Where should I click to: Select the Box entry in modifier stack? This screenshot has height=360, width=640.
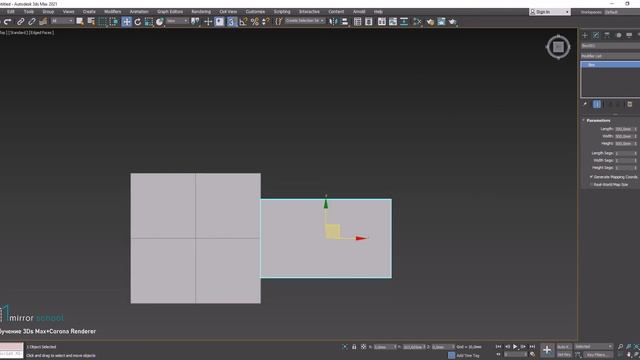click(610, 65)
